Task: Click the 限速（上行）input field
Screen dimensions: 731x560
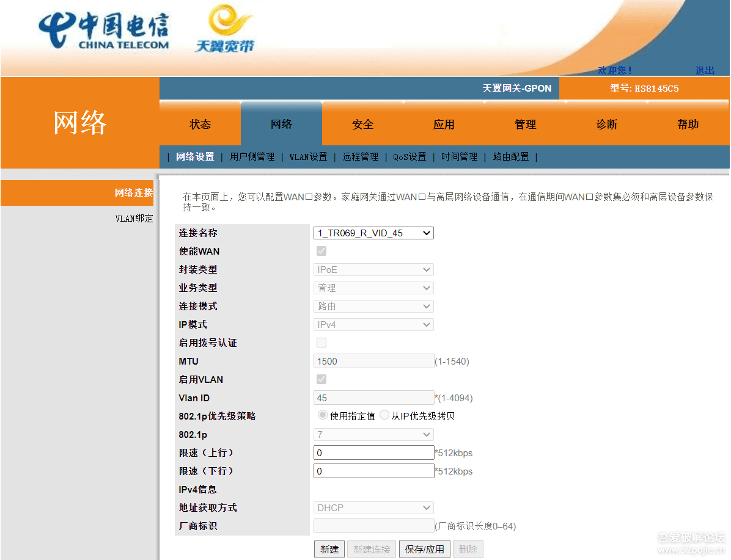Action: tap(374, 453)
